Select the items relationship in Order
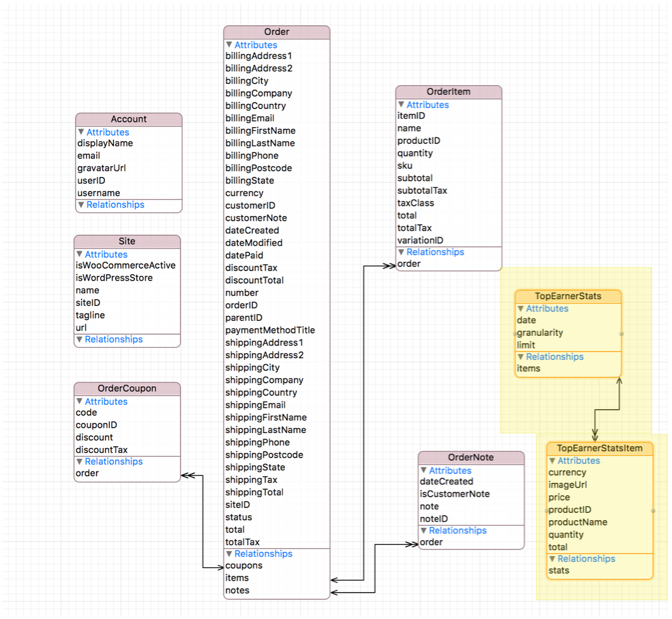 coord(237,578)
